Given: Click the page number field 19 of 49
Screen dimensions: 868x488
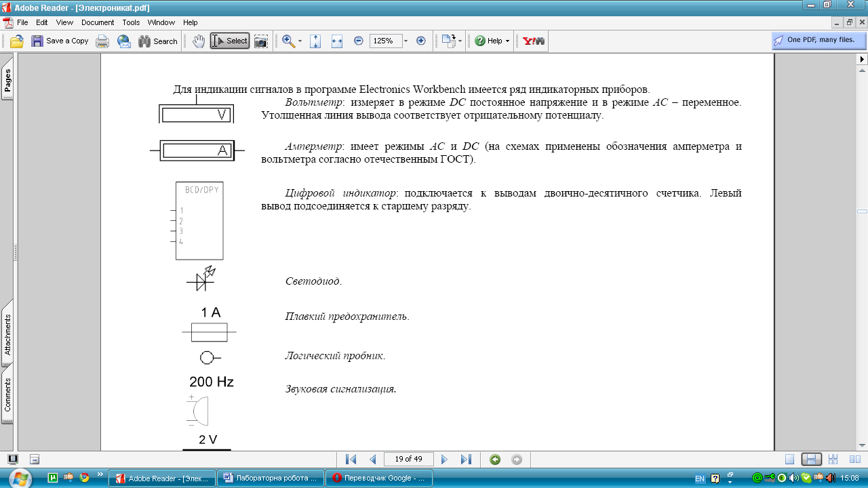Looking at the screenshot, I should coord(408,460).
